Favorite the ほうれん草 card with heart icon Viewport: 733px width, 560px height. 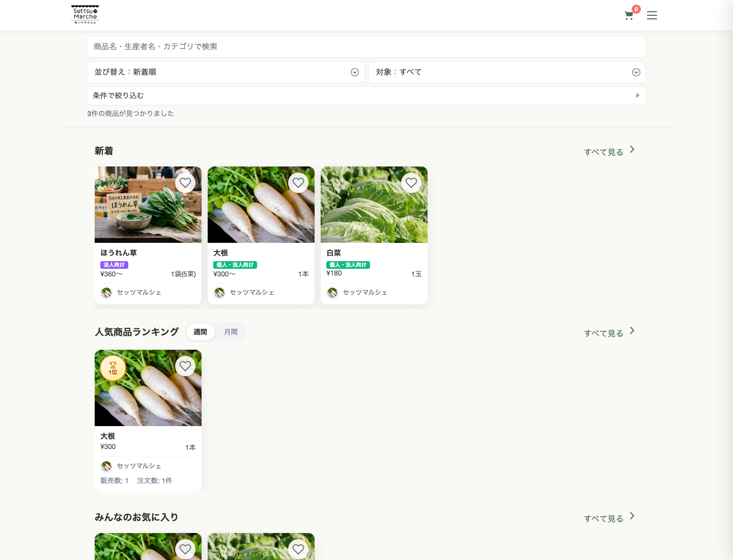[185, 183]
